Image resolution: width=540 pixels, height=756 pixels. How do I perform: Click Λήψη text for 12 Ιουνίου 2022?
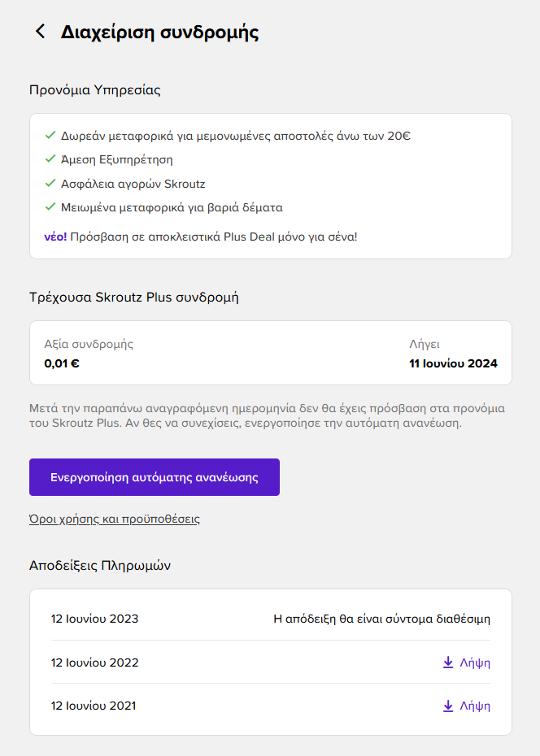[x=475, y=663]
